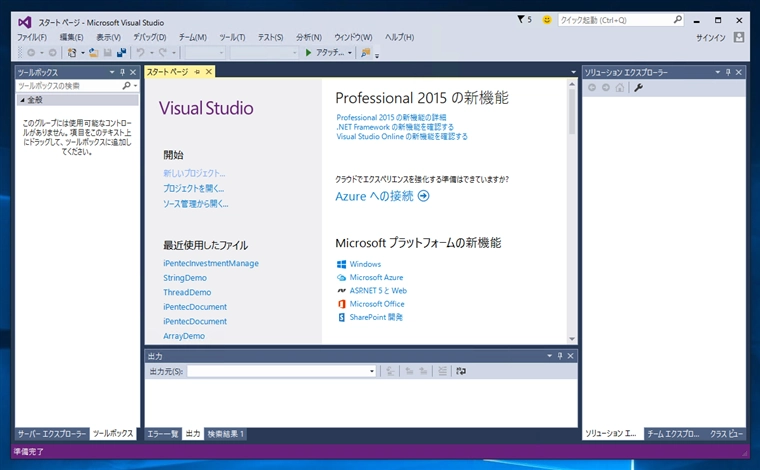Click the New Project toolbar icon
The width and height of the screenshot is (760, 470).
pyautogui.click(x=72, y=52)
